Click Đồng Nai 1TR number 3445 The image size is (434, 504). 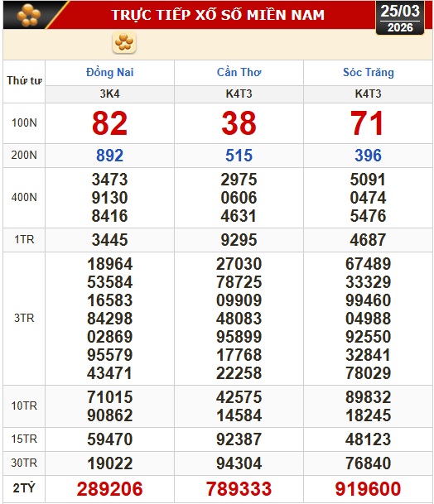pyautogui.click(x=109, y=240)
